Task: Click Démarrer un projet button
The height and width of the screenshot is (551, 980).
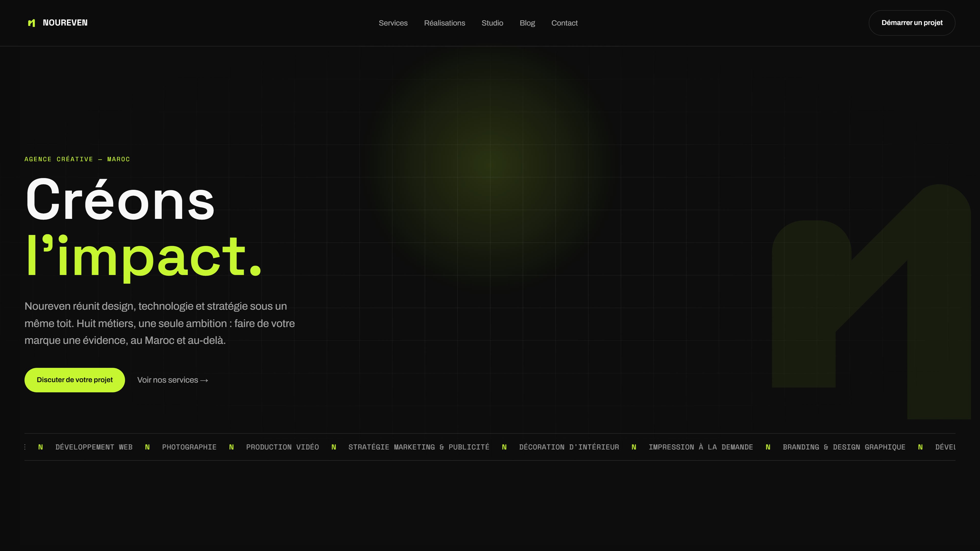Action: [912, 23]
